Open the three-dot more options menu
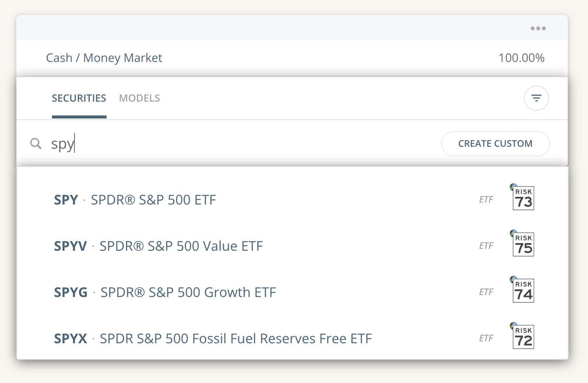 point(538,28)
